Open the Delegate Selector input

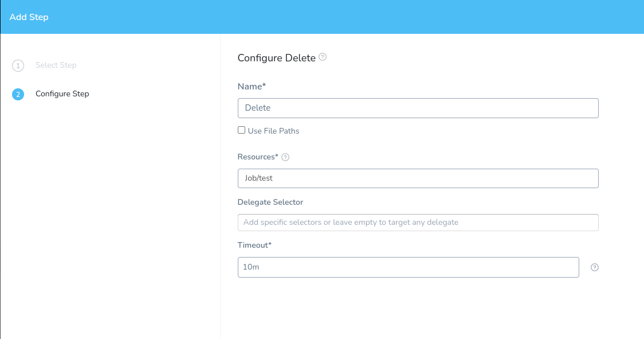418,223
